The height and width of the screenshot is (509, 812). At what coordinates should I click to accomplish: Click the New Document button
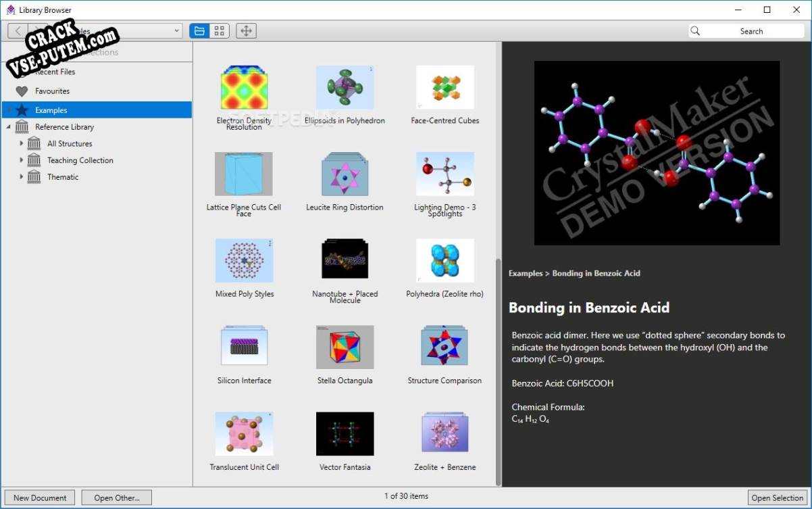pos(40,498)
